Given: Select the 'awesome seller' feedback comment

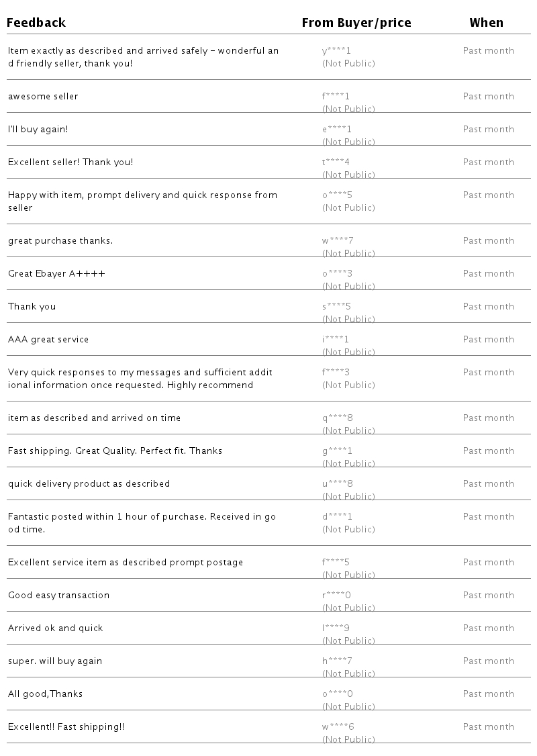Looking at the screenshot, I should (x=43, y=97).
